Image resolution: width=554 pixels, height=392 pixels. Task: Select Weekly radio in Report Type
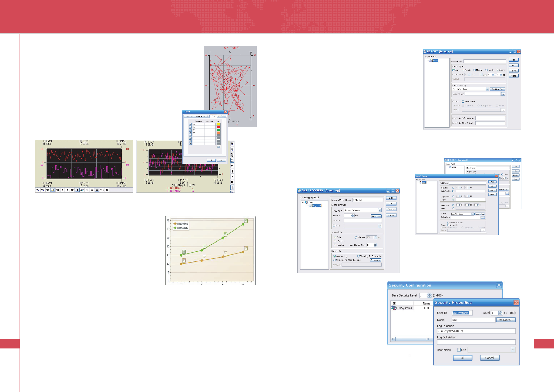(x=463, y=70)
